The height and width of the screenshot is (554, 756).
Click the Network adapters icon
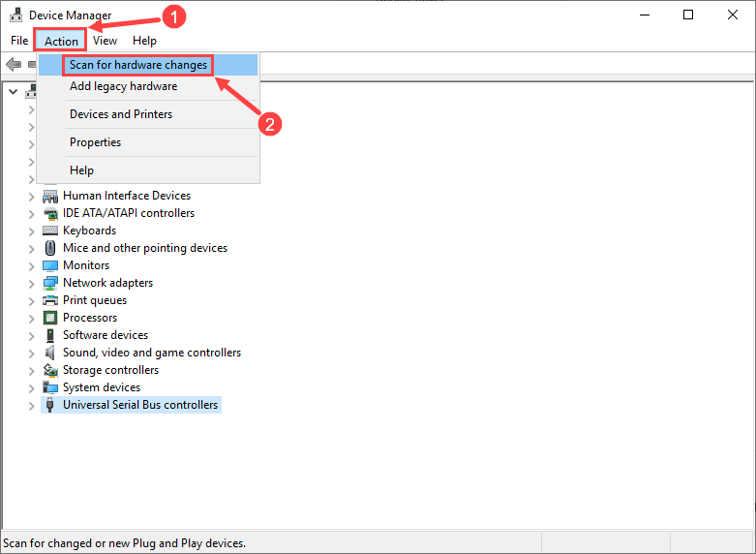50,283
